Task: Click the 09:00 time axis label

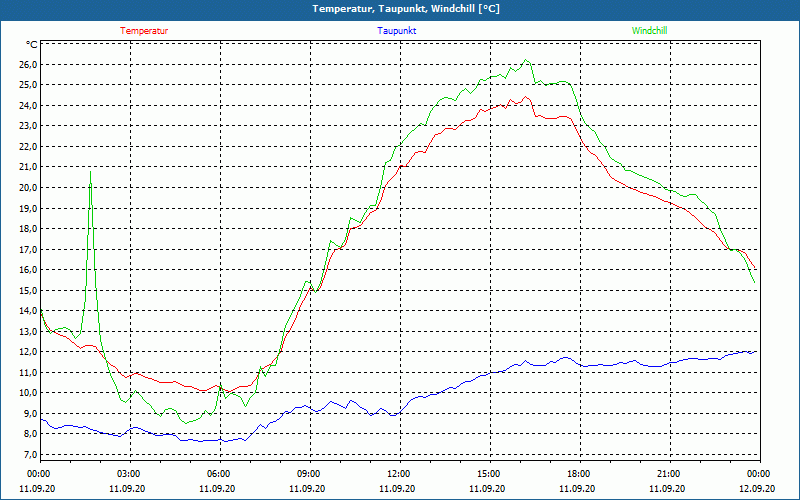Action: (310, 474)
